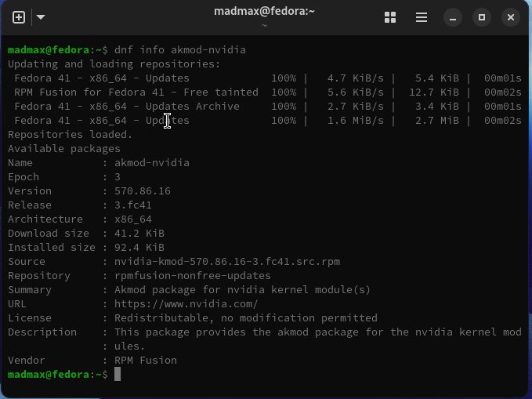
Task: Click the installed size '92.4 KiB'
Action: pos(139,247)
